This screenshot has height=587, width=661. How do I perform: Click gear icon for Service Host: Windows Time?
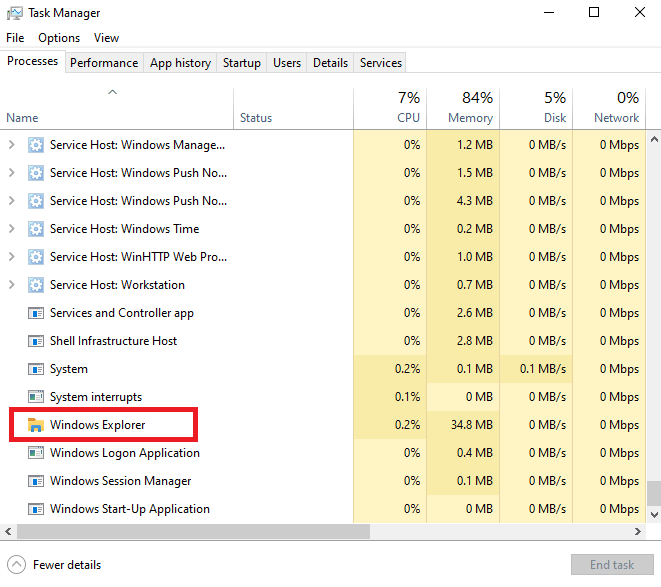(x=36, y=229)
